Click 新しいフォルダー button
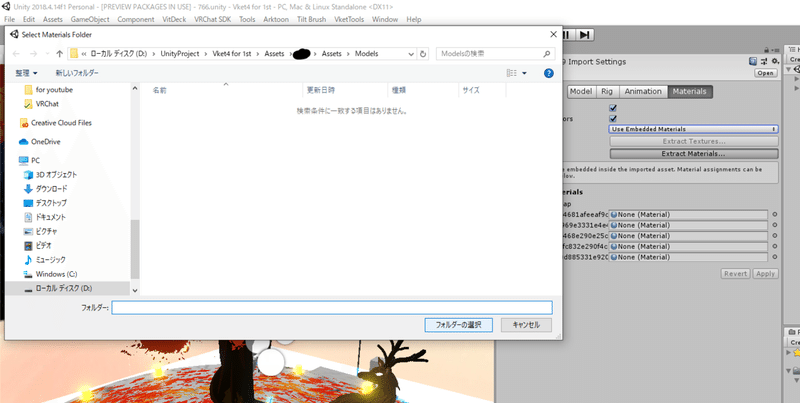The image size is (800, 403). 77,73
